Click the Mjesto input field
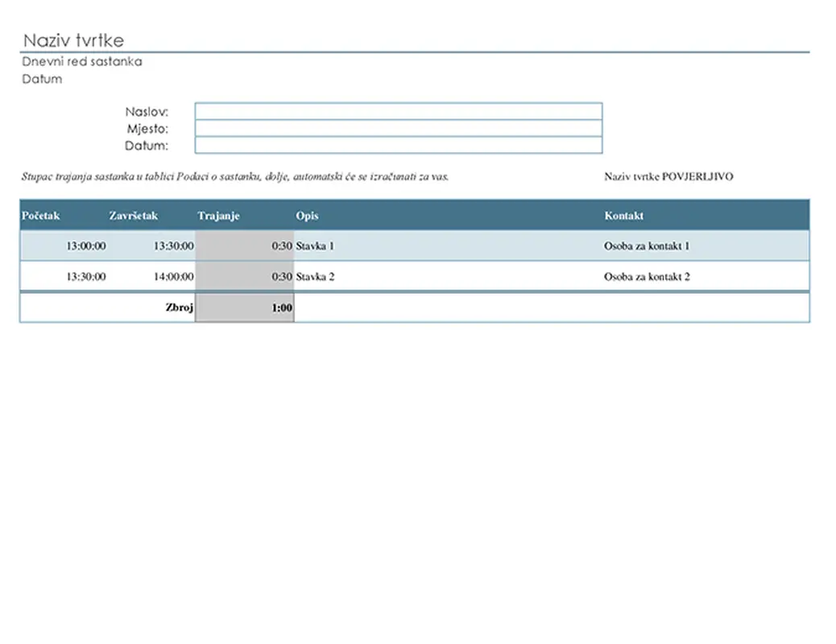The width and height of the screenshot is (836, 644). coord(398,128)
